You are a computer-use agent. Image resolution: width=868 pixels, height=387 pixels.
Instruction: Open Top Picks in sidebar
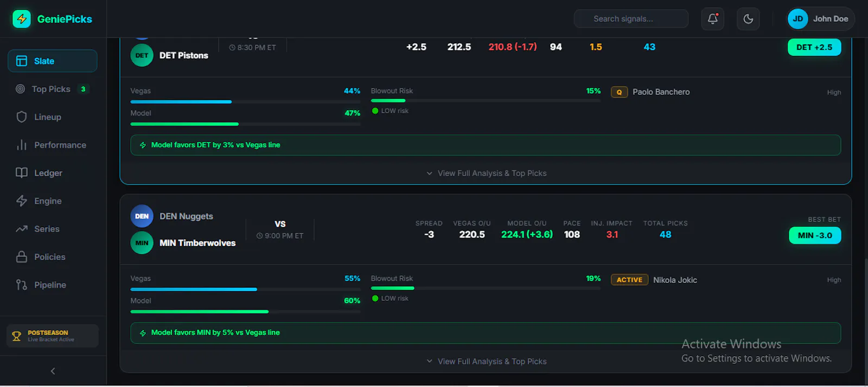pos(53,89)
